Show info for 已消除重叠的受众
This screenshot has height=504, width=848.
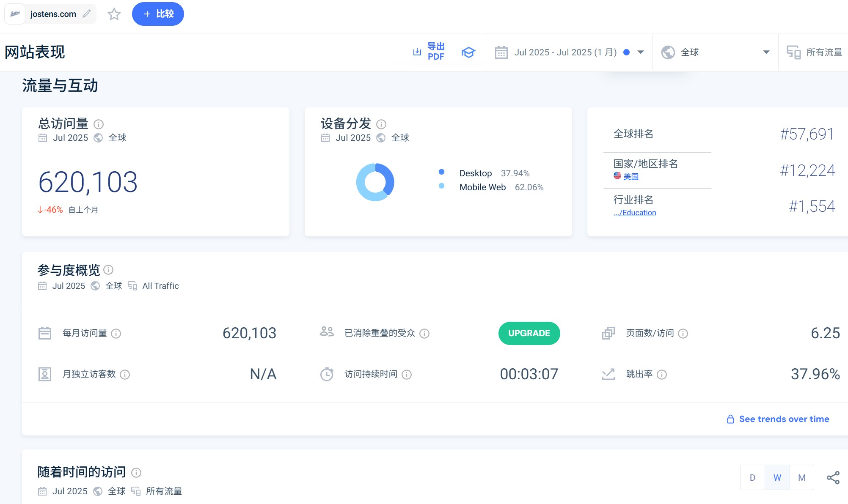(x=424, y=334)
